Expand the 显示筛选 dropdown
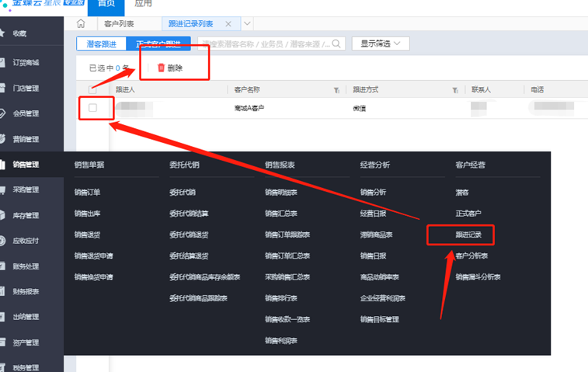Screen dimensions: 588x372 coord(380,43)
